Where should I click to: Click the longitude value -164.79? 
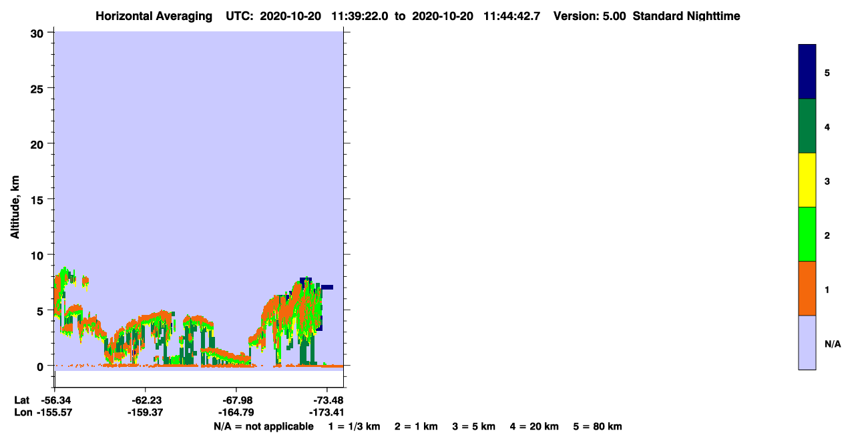[236, 412]
